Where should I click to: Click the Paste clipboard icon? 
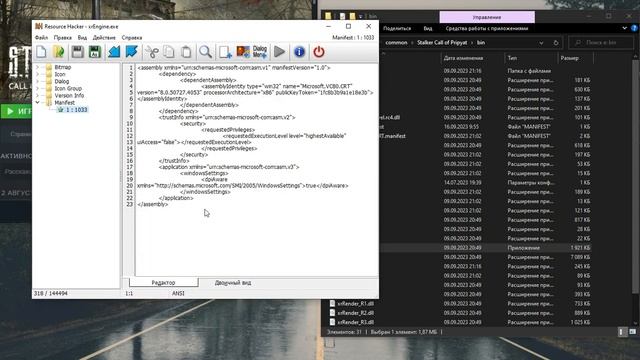186,52
